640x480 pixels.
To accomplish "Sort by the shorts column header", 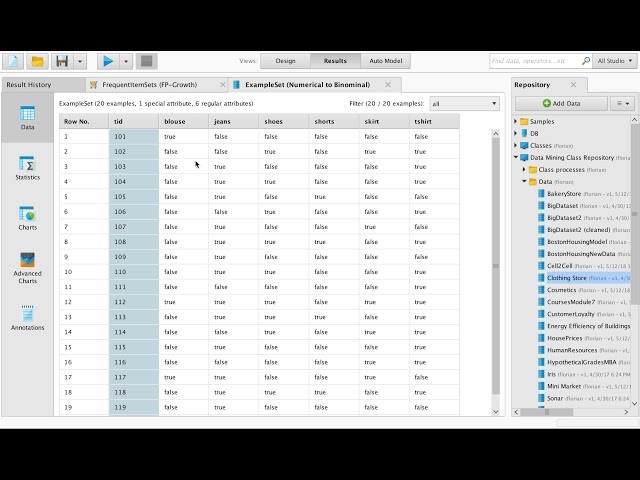I will tap(334, 121).
